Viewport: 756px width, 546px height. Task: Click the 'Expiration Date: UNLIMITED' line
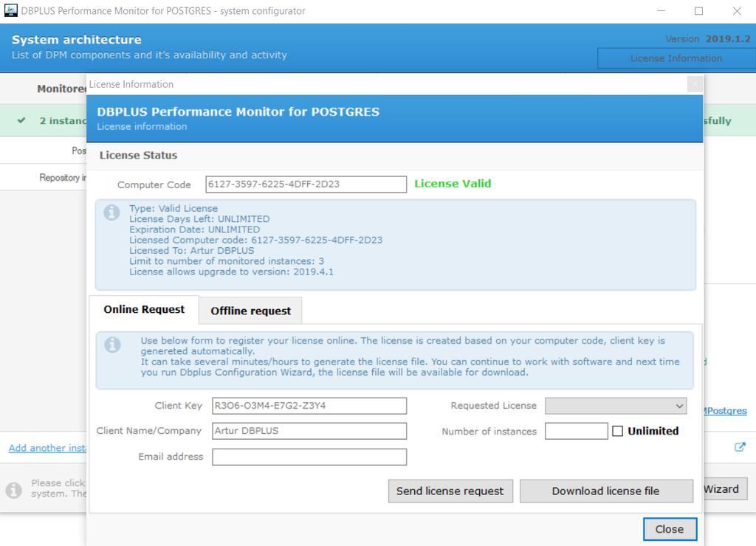pyautogui.click(x=194, y=229)
